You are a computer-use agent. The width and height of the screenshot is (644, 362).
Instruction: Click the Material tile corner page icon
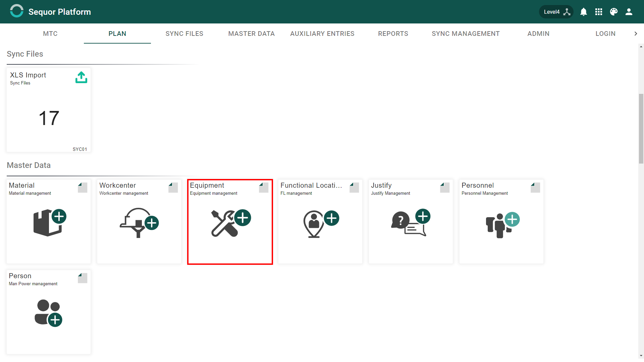tap(83, 187)
